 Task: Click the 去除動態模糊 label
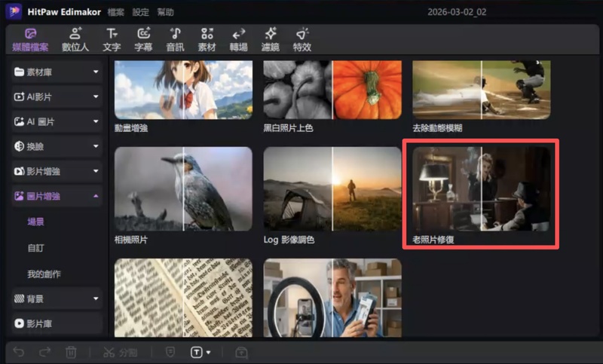click(437, 128)
